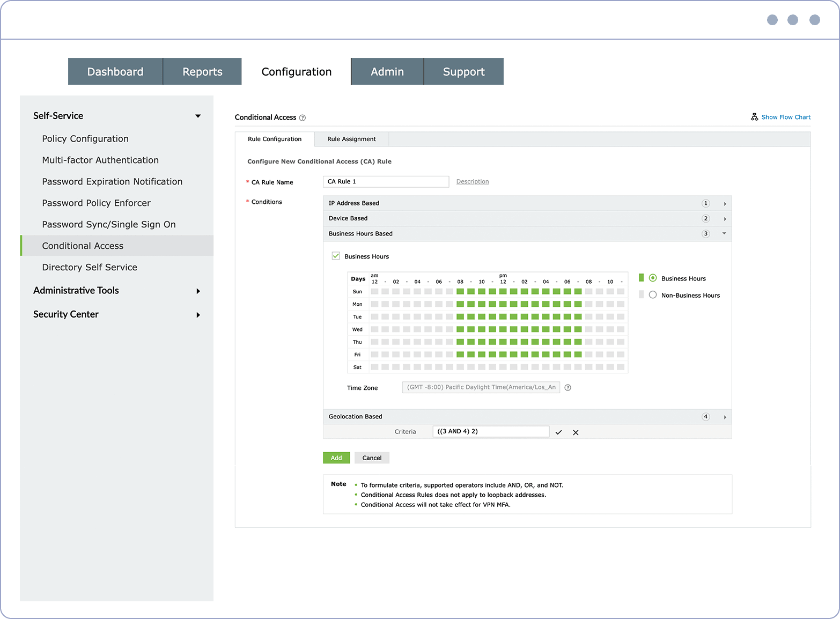Screen dimensions: 840x619
Task: Select the Non-Business Hours radio button
Action: tap(653, 294)
